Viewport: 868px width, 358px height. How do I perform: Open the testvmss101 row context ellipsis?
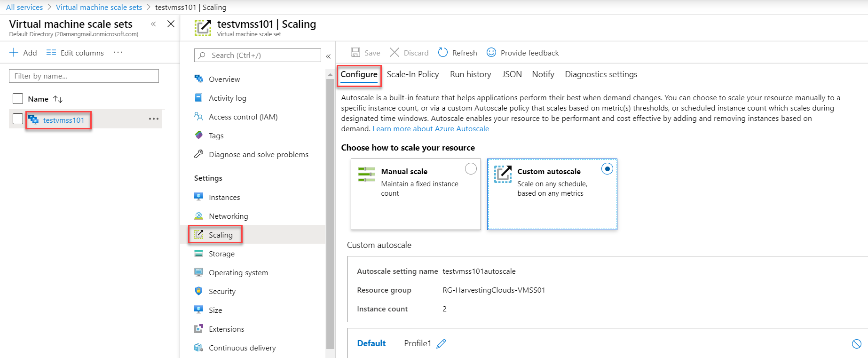pos(154,119)
